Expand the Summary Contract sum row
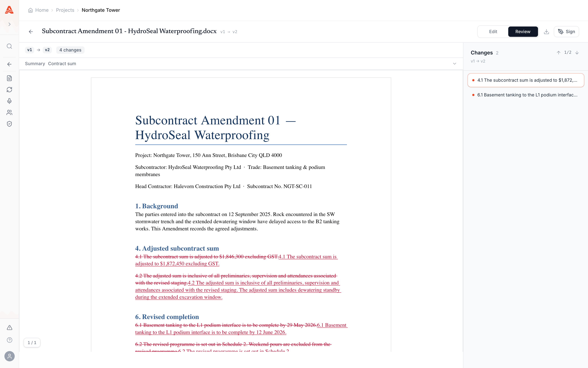Screen dimensions: 588x368 [x=241, y=63]
